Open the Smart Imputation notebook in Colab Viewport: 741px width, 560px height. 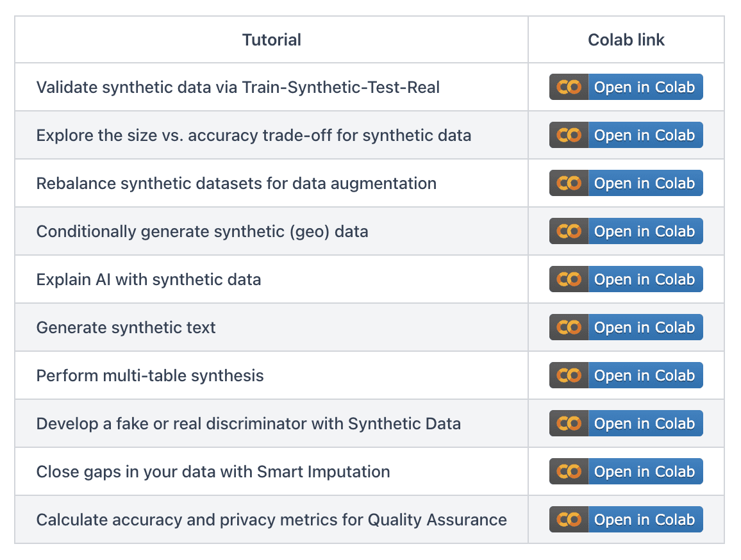645,472
